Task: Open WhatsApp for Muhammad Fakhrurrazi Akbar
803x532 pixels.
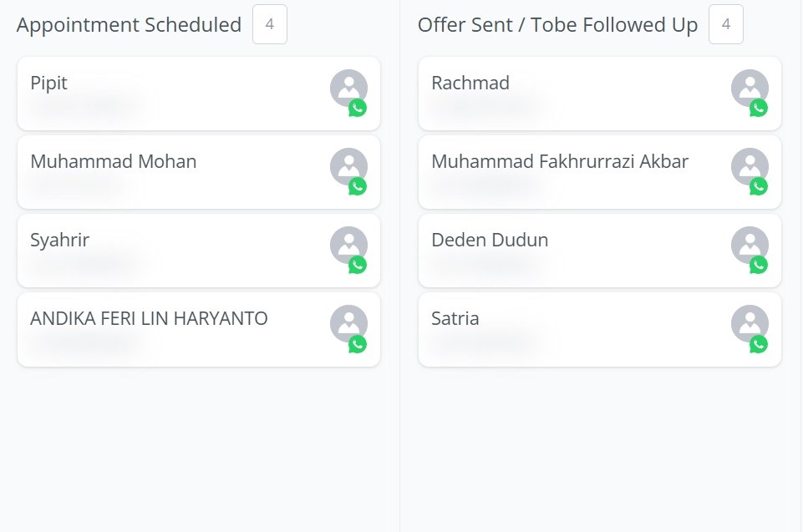Action: click(759, 186)
